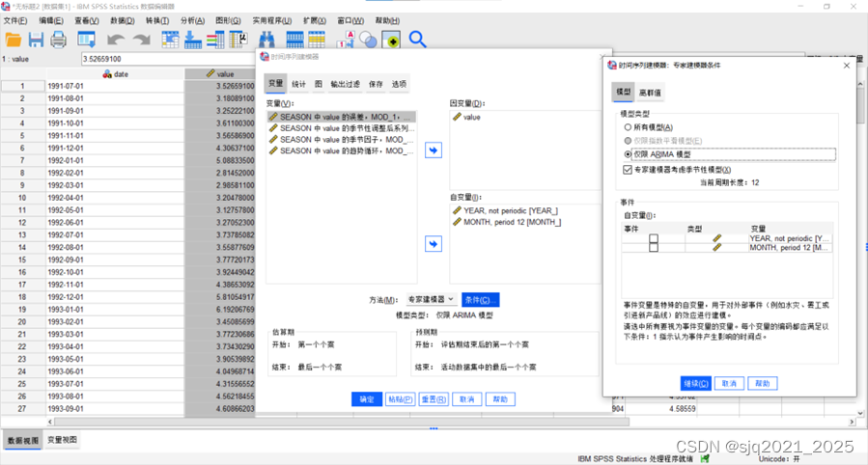Screen dimensions: 868x465
Task: Switch to the 离群值 tab in criteria dialog
Action: coord(650,93)
